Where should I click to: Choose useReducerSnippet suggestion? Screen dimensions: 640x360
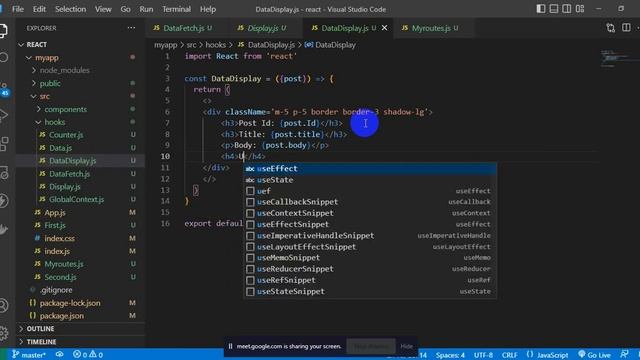click(370, 269)
